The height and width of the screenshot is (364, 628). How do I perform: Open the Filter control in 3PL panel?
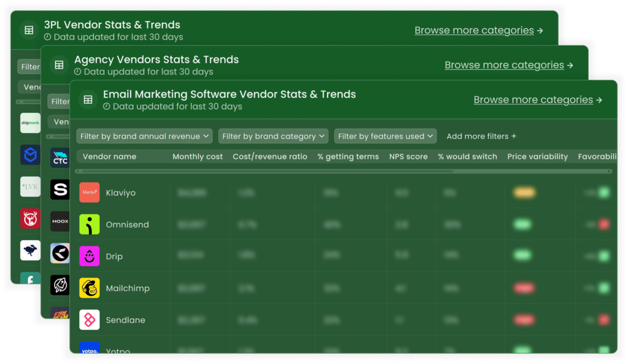click(29, 67)
